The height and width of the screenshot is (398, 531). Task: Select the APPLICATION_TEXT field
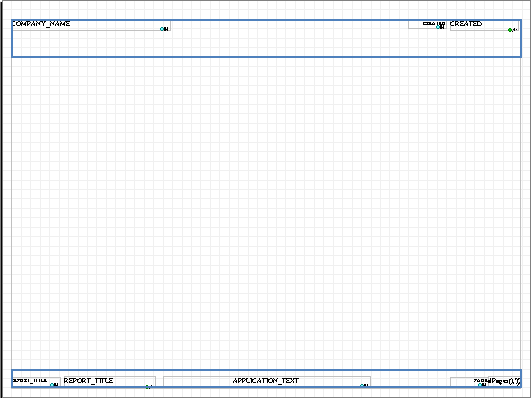[267, 381]
